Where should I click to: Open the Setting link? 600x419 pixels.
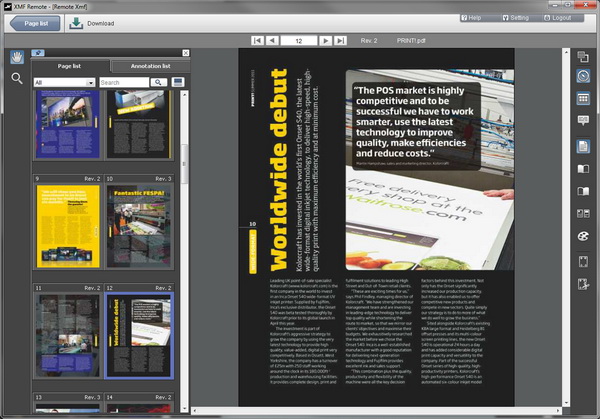[x=517, y=17]
